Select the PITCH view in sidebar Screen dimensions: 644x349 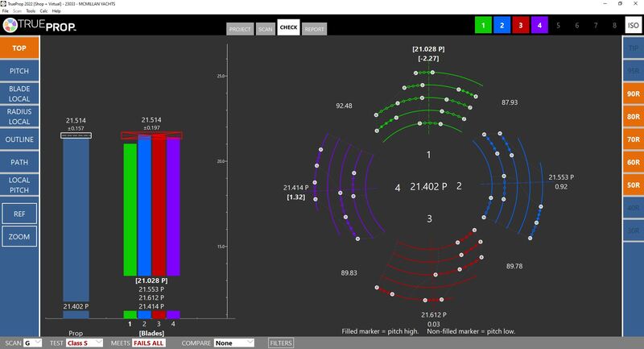19,71
